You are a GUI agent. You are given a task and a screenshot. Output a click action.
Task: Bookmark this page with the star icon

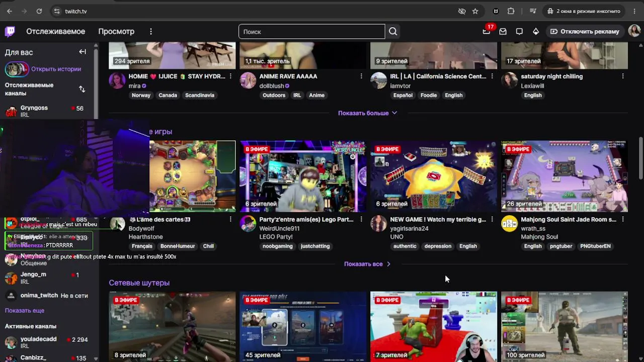475,11
